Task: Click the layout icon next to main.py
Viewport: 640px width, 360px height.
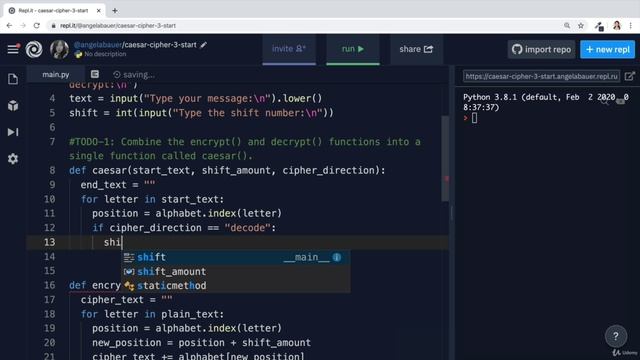Action: (x=95, y=74)
